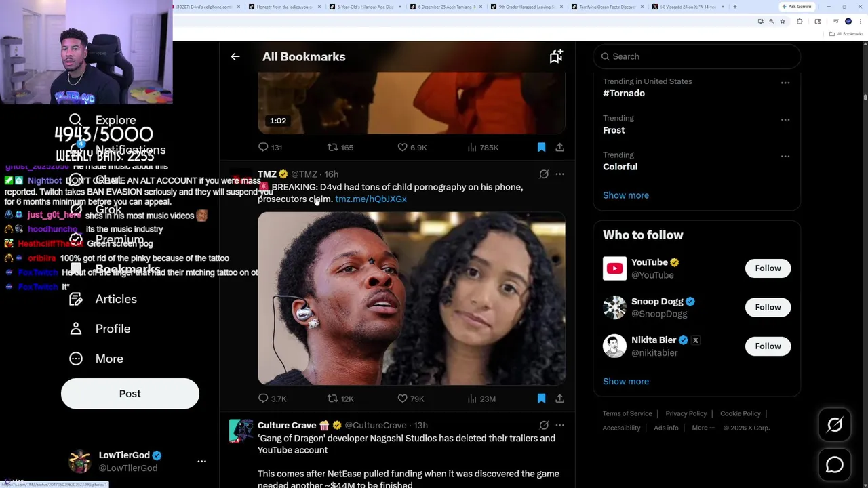Image resolution: width=868 pixels, height=488 pixels.
Task: Open Culture Crave profile avatar
Action: click(x=241, y=431)
